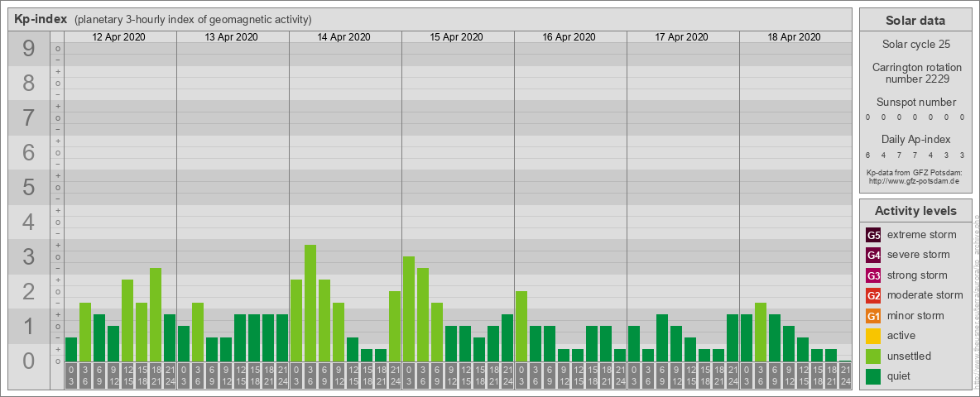Select the 14 Apr 2020 date header
This screenshot has height=397, width=980.
343,37
